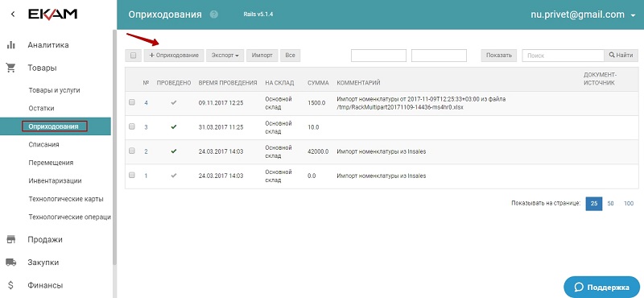Viewport: 644px width, 298px height.
Task: Click the Товары shopping cart icon
Action: point(11,68)
